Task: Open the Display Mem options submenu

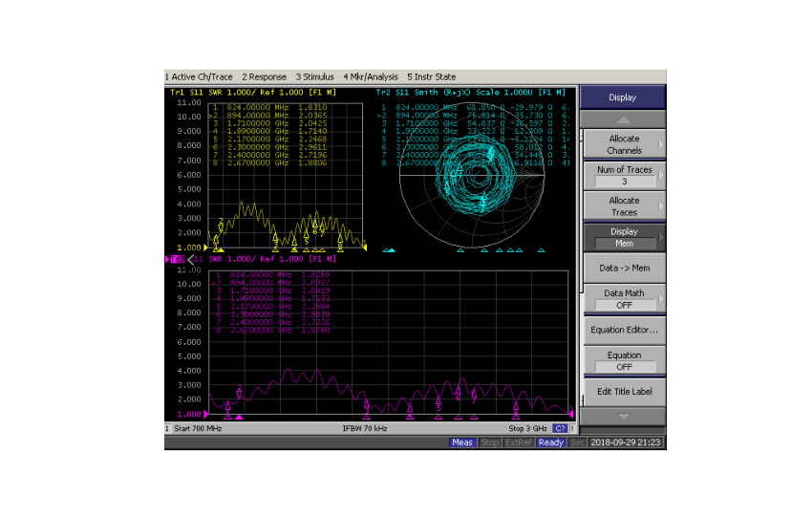Action: (623, 237)
